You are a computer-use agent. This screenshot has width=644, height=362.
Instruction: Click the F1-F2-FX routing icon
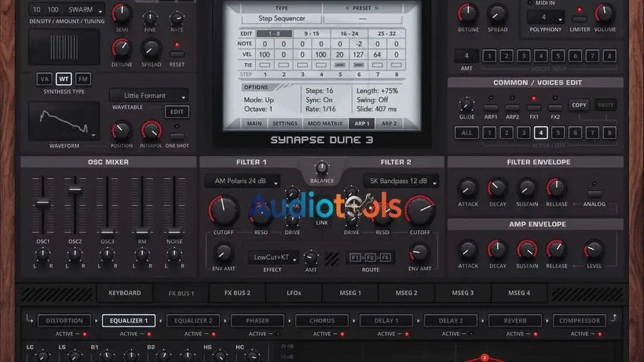369,256
